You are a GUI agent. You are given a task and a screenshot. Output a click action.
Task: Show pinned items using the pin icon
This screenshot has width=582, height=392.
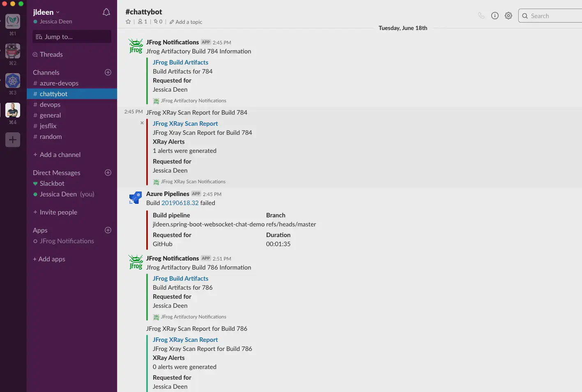155,21
